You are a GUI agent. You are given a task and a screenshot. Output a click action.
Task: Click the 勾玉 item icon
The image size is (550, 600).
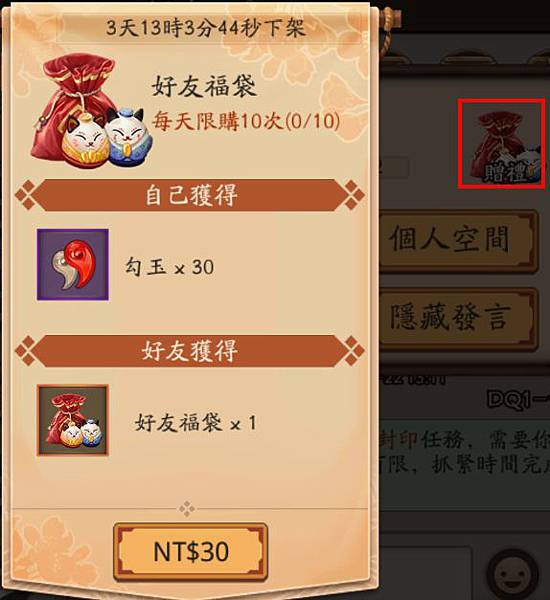pos(73,265)
